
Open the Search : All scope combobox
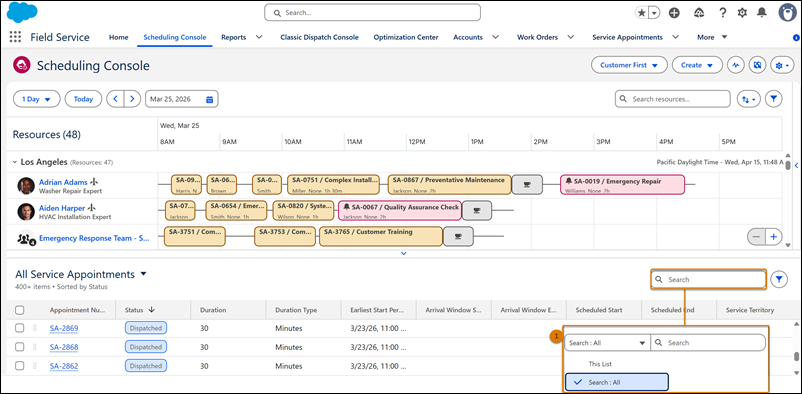click(x=607, y=343)
